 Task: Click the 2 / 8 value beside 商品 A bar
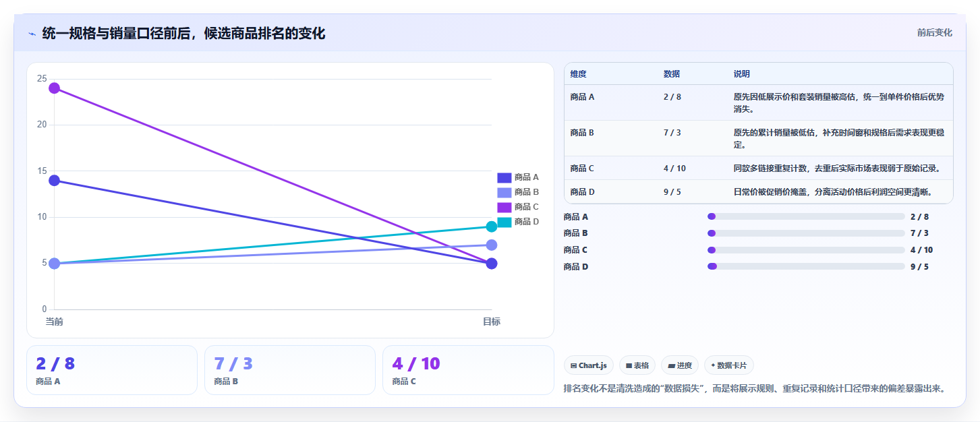point(919,217)
